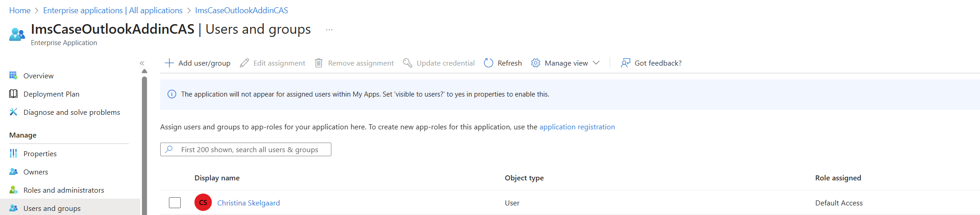Click the Object type column header

click(x=524, y=178)
